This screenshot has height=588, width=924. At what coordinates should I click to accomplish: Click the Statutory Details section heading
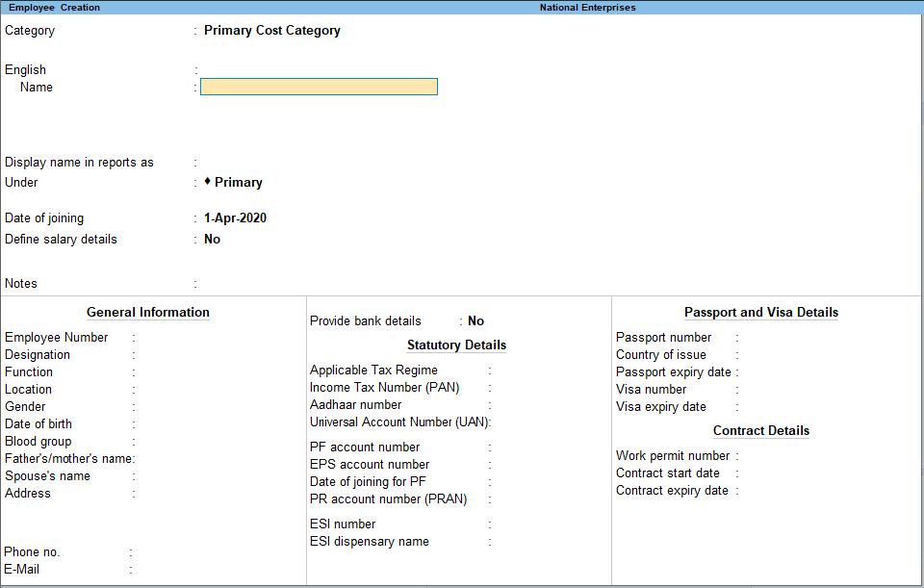[x=456, y=345]
